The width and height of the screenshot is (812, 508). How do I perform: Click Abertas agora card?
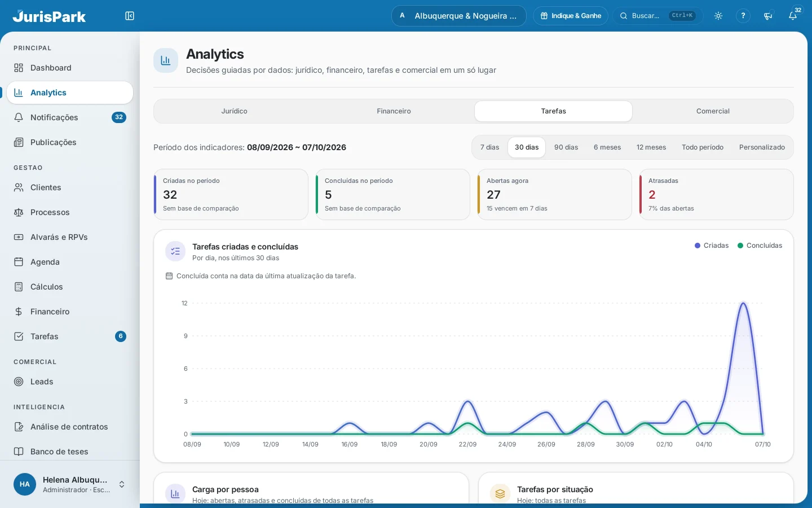[554, 195]
